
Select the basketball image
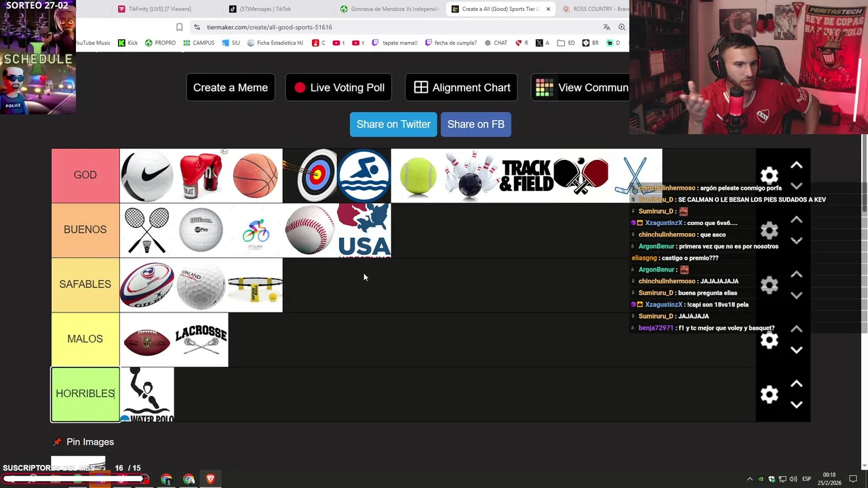(255, 176)
